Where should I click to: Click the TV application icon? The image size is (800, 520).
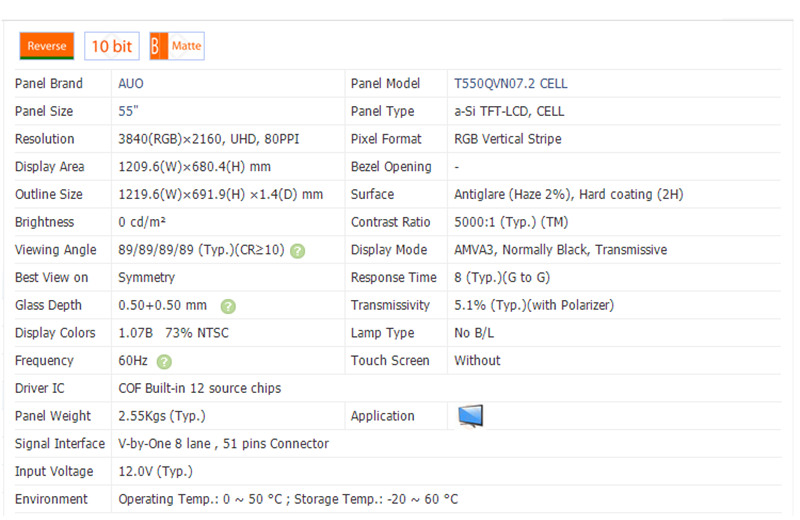(470, 416)
